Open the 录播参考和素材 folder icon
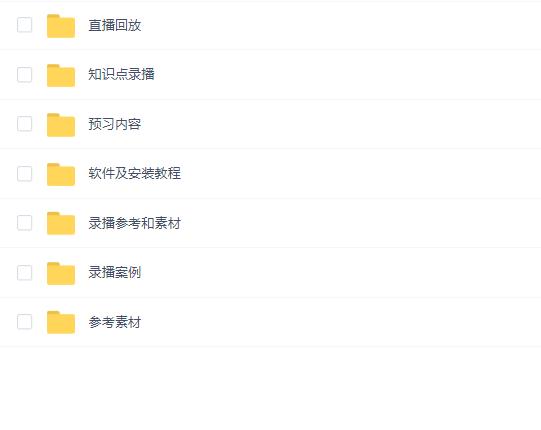The height and width of the screenshot is (430, 541). point(61,223)
